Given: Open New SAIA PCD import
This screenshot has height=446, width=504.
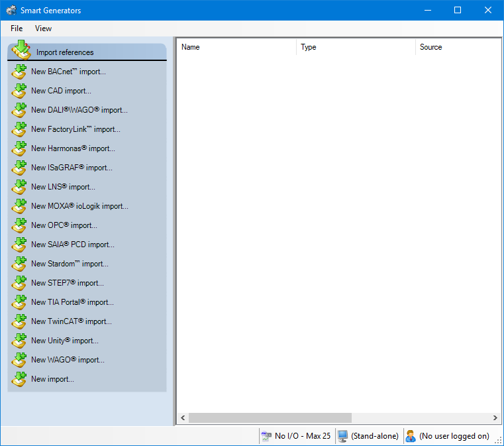Looking at the screenshot, I should pyautogui.click(x=73, y=245).
